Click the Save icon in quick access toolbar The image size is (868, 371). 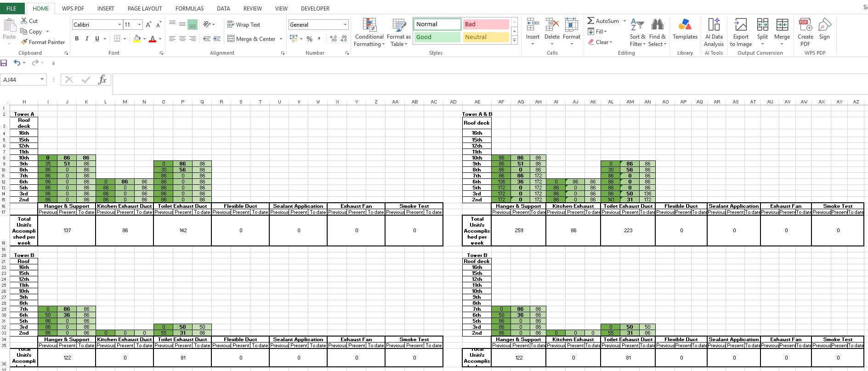click(4, 63)
